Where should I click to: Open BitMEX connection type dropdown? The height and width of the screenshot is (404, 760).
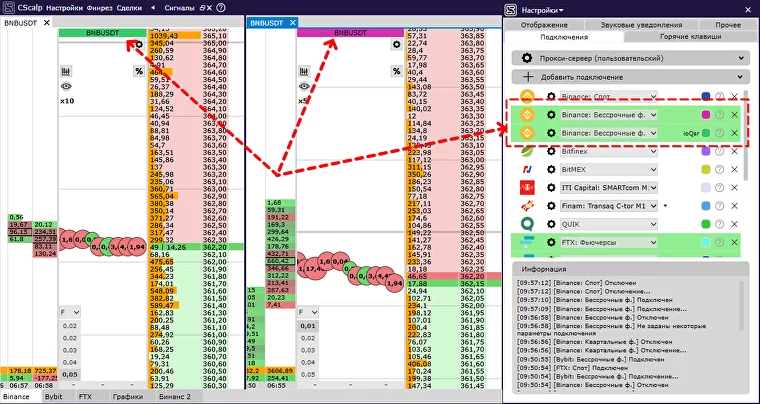point(609,170)
